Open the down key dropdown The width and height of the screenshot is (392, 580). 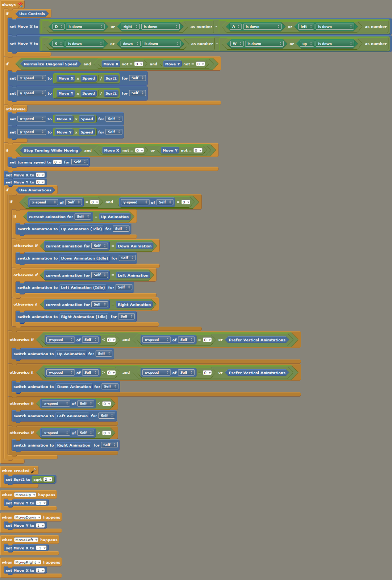click(x=130, y=43)
